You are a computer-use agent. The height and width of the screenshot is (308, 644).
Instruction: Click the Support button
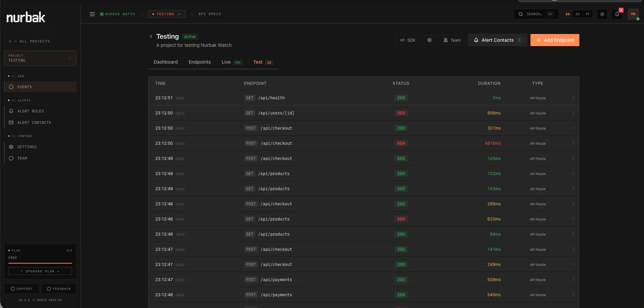[x=22, y=289]
